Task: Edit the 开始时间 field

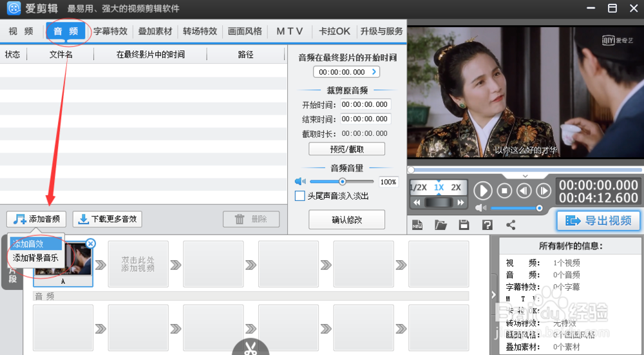Action: coord(365,104)
